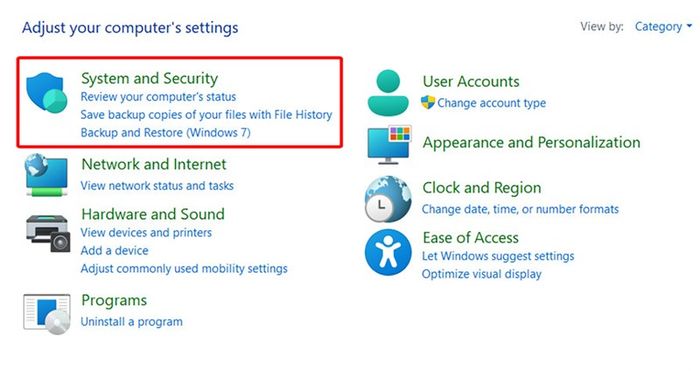
Task: Click the UAC shield beside Change account type
Action: point(428,102)
